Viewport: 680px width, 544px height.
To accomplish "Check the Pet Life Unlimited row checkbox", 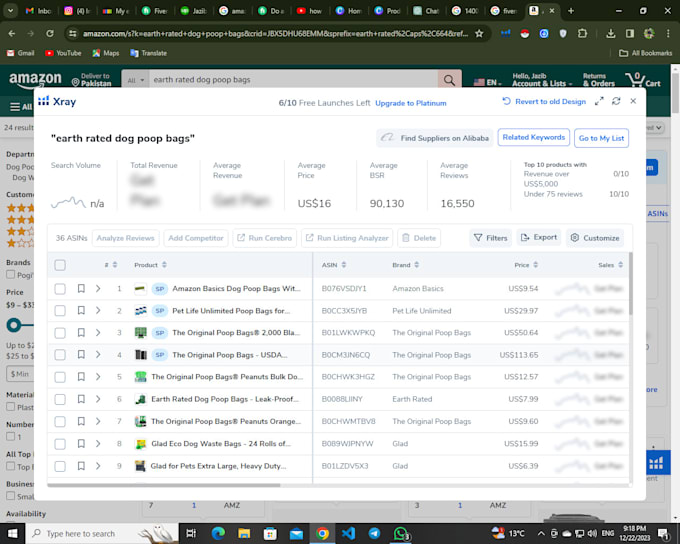I will (60, 311).
